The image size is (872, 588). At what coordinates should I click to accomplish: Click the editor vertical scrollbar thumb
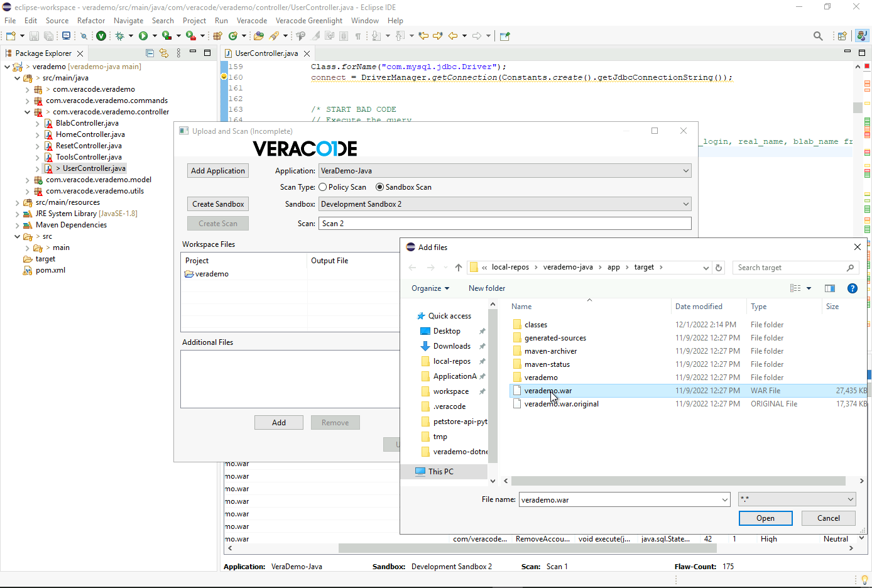858,107
